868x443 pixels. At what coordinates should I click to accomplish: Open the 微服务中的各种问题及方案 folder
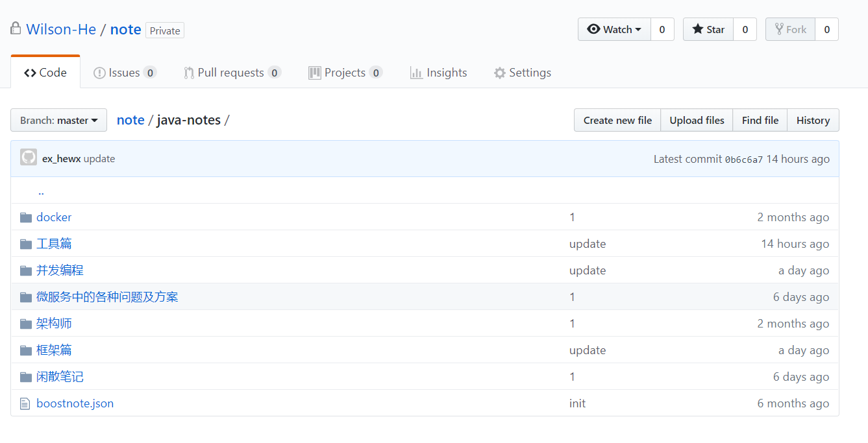[107, 297]
